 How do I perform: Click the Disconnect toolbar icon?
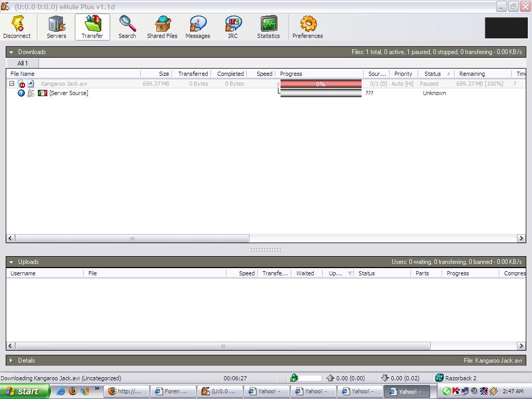17,27
